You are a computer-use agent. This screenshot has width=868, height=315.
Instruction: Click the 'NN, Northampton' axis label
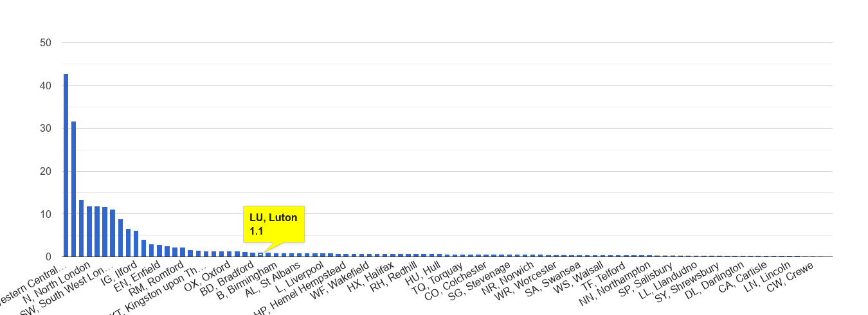pos(613,284)
